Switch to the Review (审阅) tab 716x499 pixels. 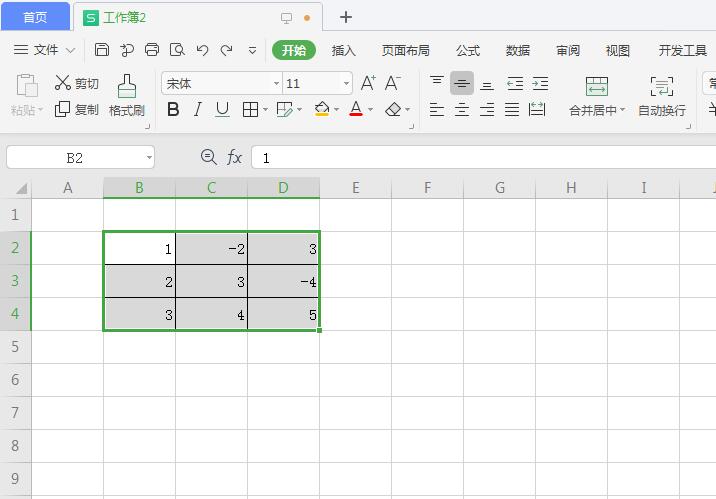click(568, 50)
